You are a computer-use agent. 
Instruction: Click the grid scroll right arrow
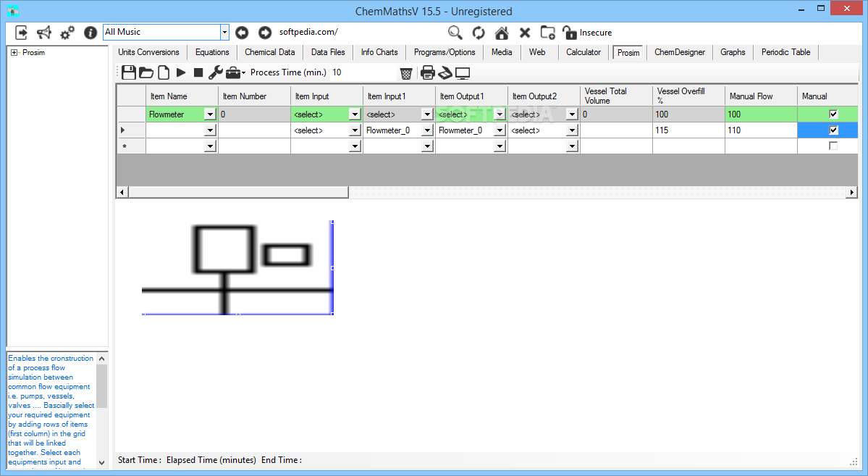click(x=852, y=192)
